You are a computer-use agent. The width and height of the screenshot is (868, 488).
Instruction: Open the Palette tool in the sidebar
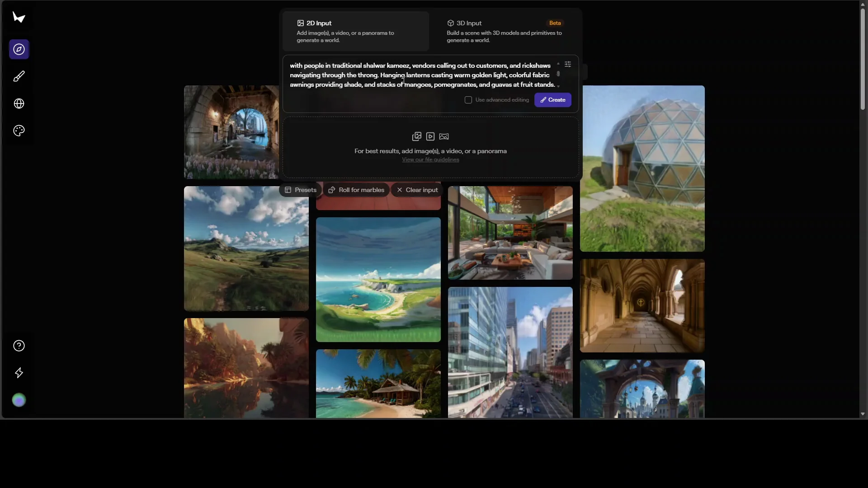pos(19,131)
